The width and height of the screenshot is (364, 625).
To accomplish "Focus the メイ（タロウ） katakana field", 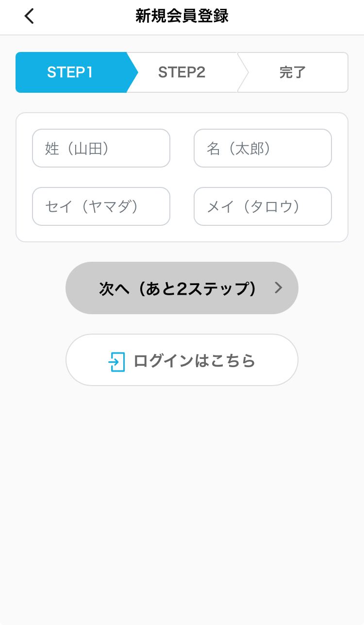I will coord(263,206).
